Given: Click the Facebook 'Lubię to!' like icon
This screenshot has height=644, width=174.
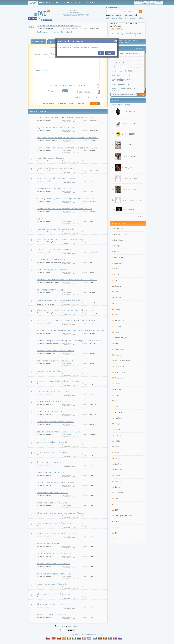Looking at the screenshot, I should click(33, 18).
